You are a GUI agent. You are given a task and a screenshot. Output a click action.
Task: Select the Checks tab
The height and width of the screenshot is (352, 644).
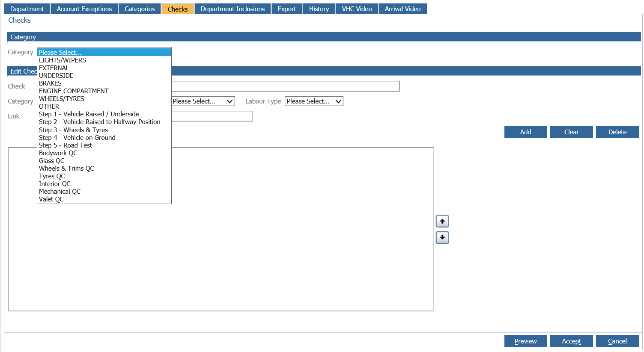[178, 9]
